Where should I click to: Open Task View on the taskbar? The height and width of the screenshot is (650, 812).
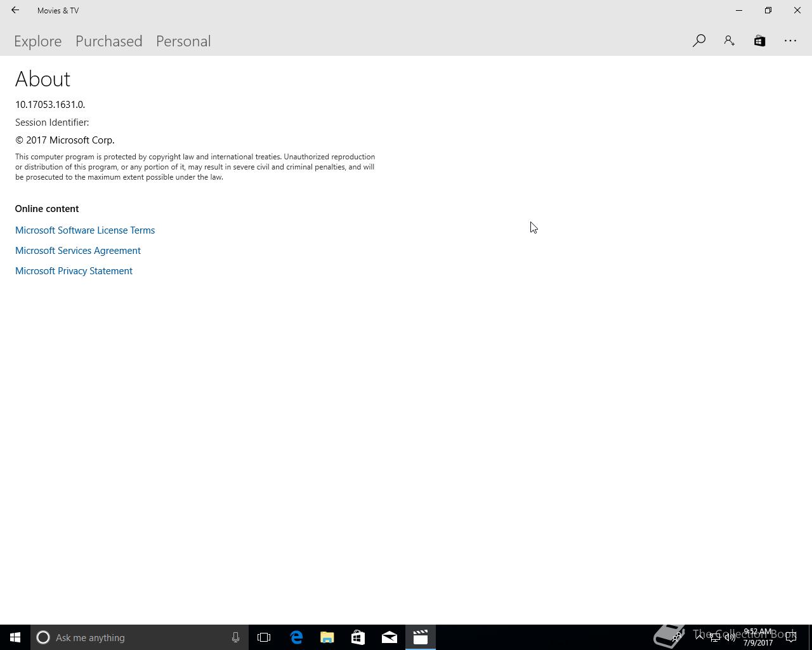[264, 637]
